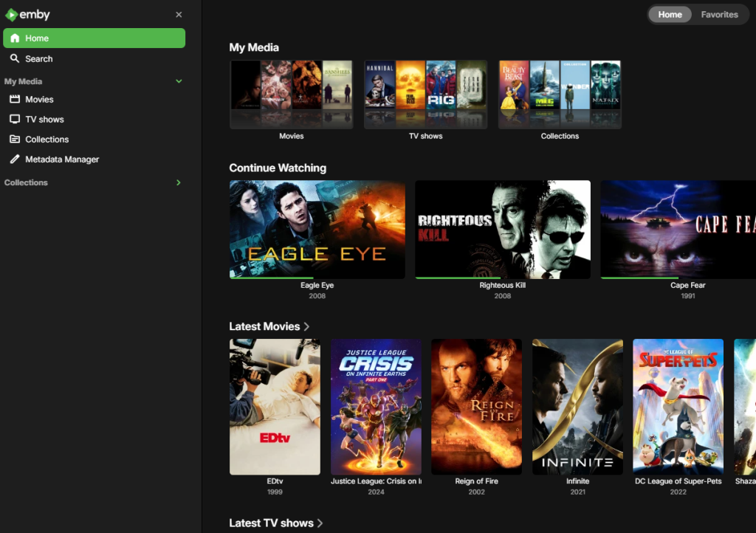This screenshot has height=533, width=756.
Task: Click the Movies label under library card
Action: point(291,136)
